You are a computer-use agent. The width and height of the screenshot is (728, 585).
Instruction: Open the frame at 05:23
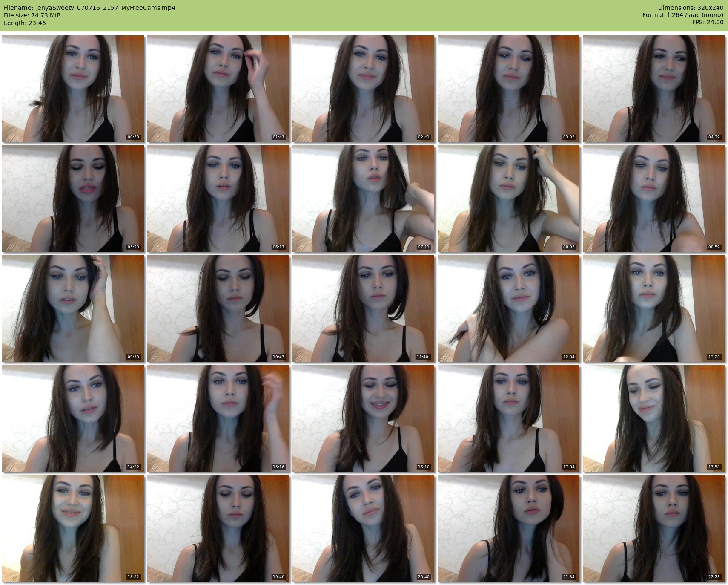pyautogui.click(x=73, y=199)
